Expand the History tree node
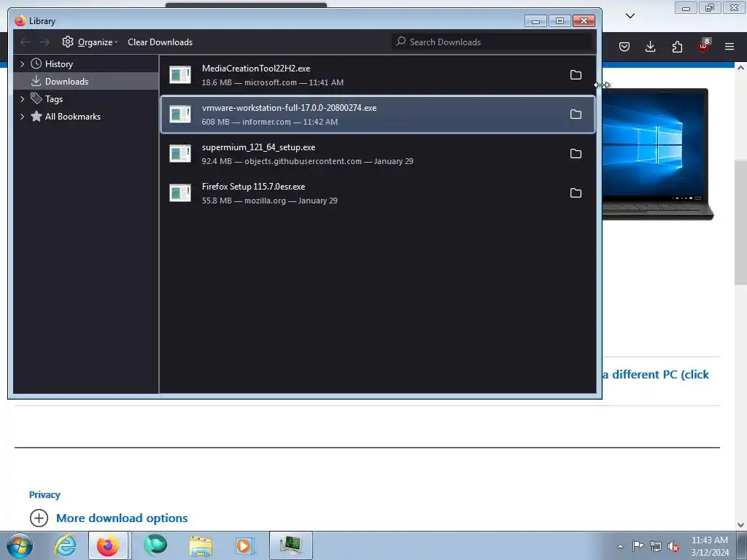The image size is (747, 560). (22, 64)
